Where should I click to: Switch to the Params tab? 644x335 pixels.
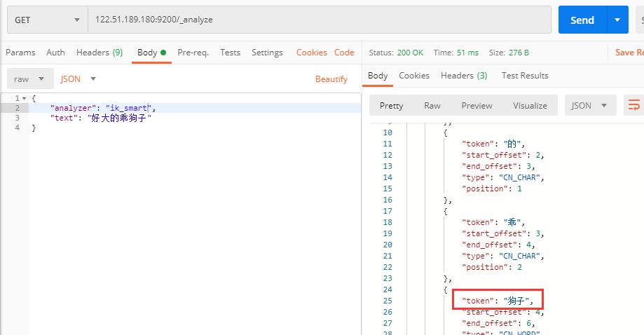click(x=20, y=53)
